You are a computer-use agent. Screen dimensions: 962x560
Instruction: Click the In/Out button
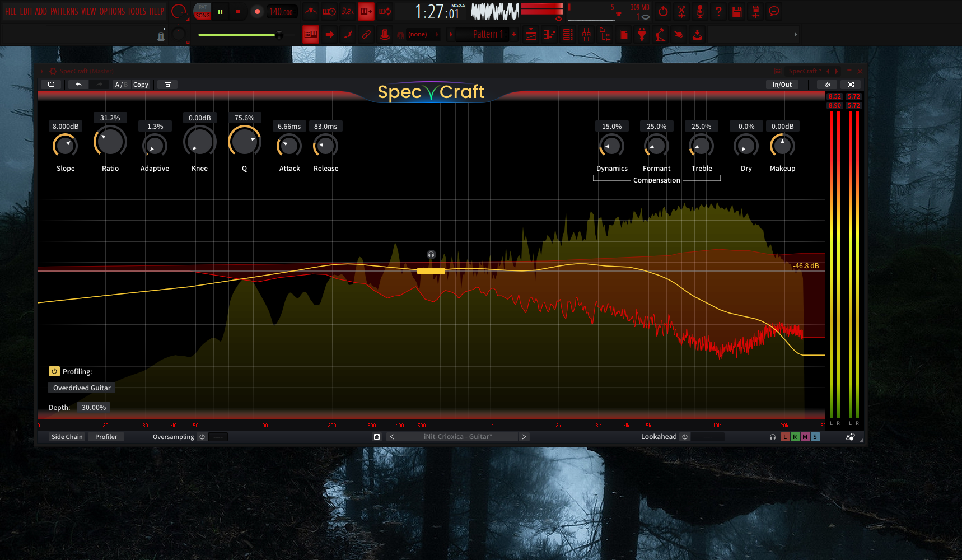pos(782,85)
